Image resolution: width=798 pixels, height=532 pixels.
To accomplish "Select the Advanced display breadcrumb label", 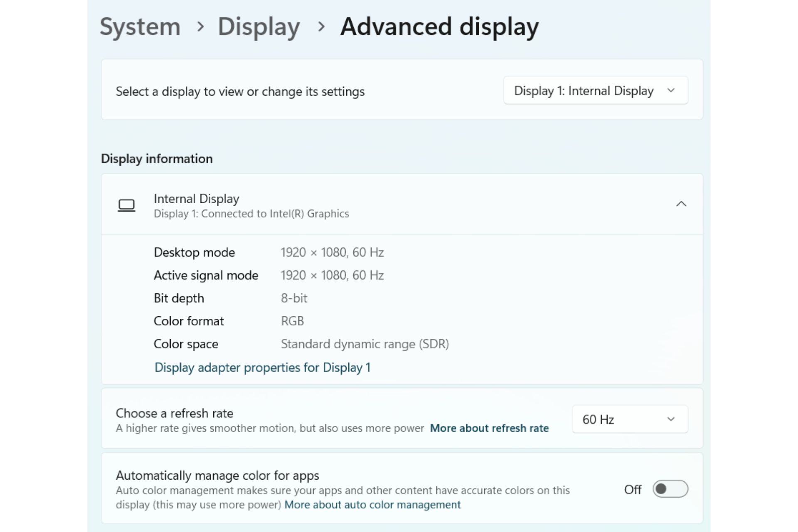I will click(x=439, y=27).
